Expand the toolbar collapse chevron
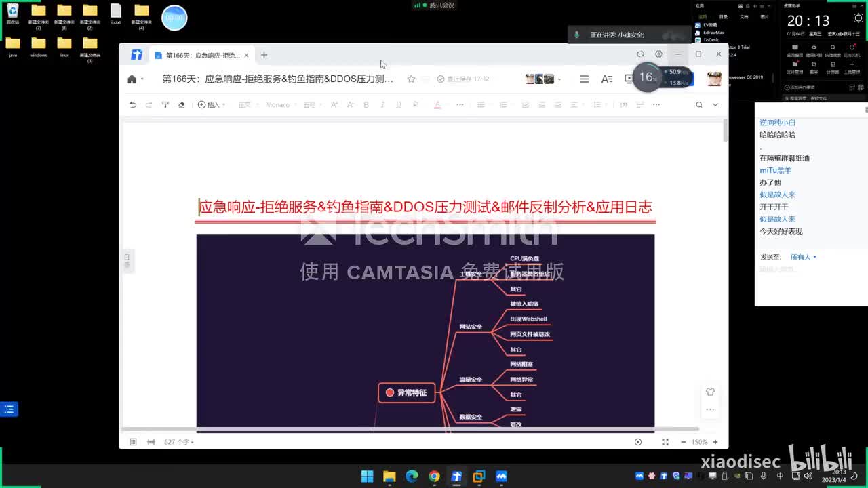This screenshot has height=488, width=868. [x=715, y=105]
